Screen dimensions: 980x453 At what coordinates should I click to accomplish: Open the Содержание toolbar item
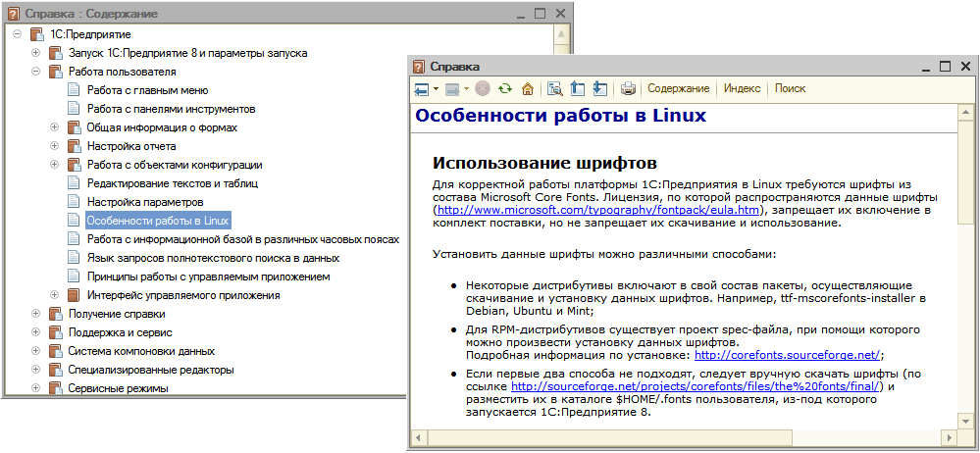678,89
